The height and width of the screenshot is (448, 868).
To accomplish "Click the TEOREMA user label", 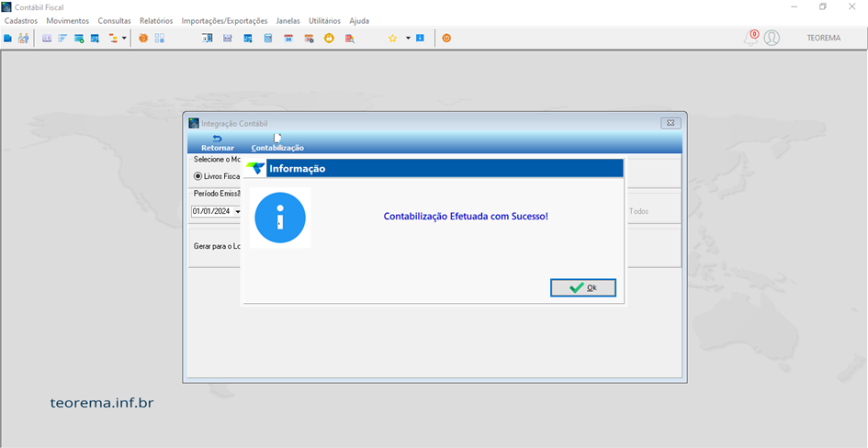I will [x=824, y=39].
